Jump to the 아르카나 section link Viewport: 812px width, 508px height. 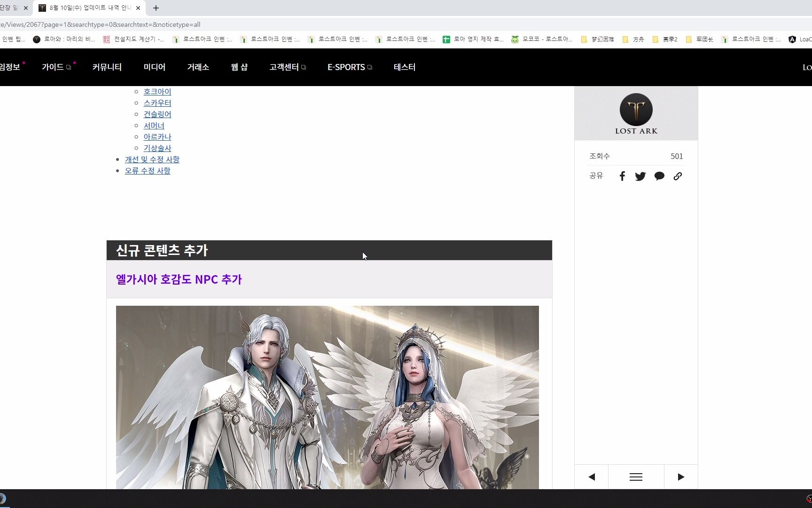tap(157, 137)
